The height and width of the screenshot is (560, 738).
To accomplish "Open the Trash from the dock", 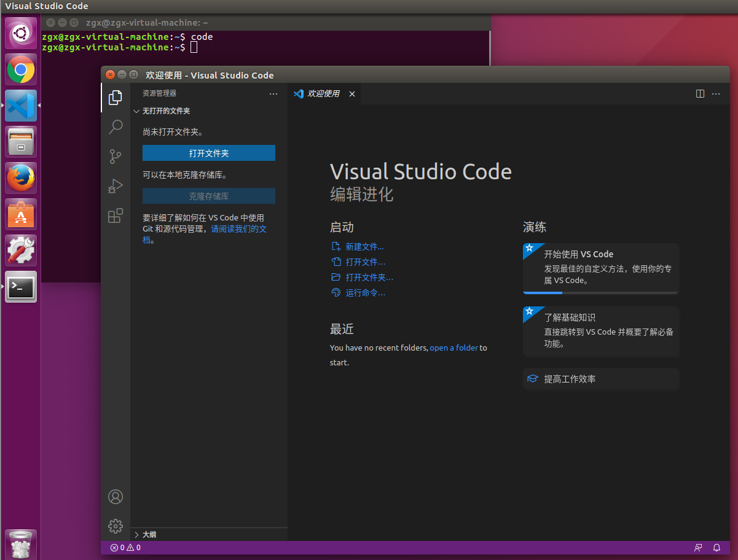I will [21, 545].
